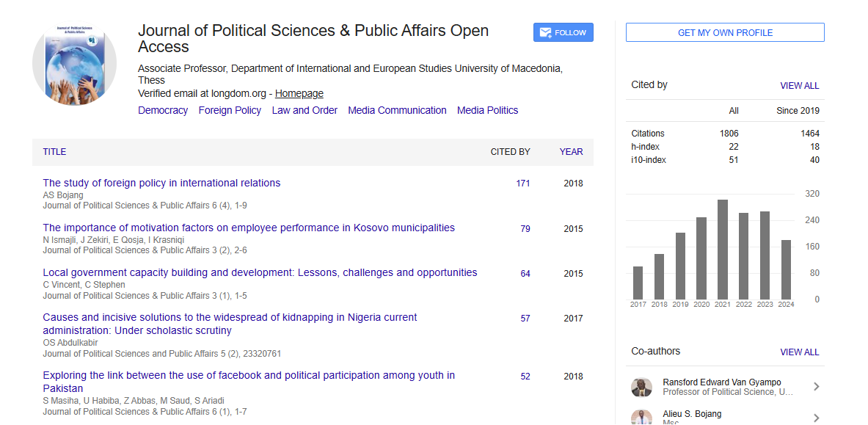Open 'The study of foreign policy' article
This screenshot has height=425, width=868.
tap(161, 183)
